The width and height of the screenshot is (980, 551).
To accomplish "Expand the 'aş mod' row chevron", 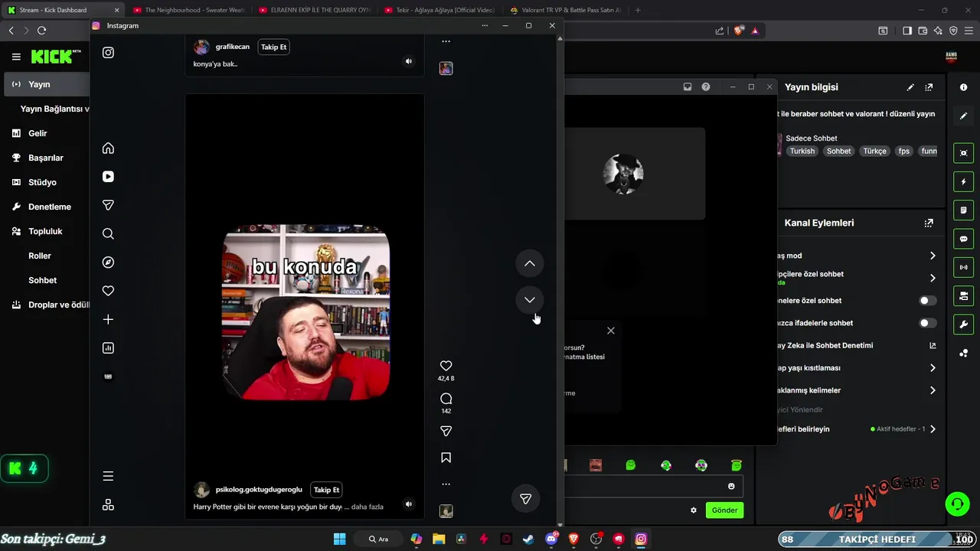I will tap(933, 256).
